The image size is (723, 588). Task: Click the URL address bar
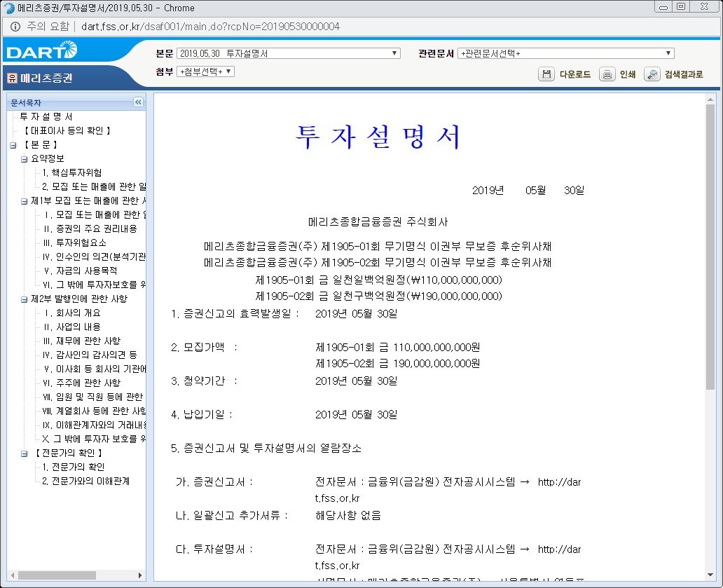pyautogui.click(x=210, y=27)
